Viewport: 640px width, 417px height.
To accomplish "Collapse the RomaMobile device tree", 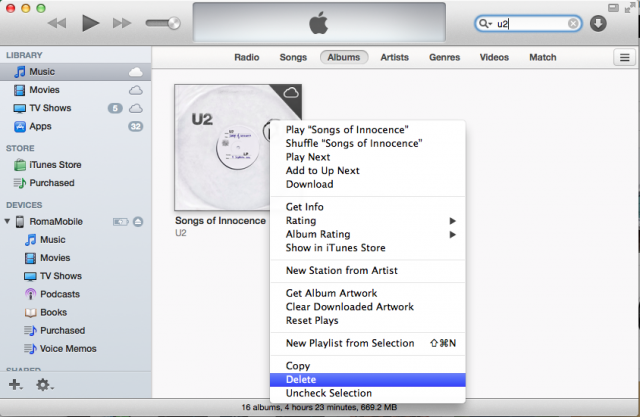I will tap(7, 221).
